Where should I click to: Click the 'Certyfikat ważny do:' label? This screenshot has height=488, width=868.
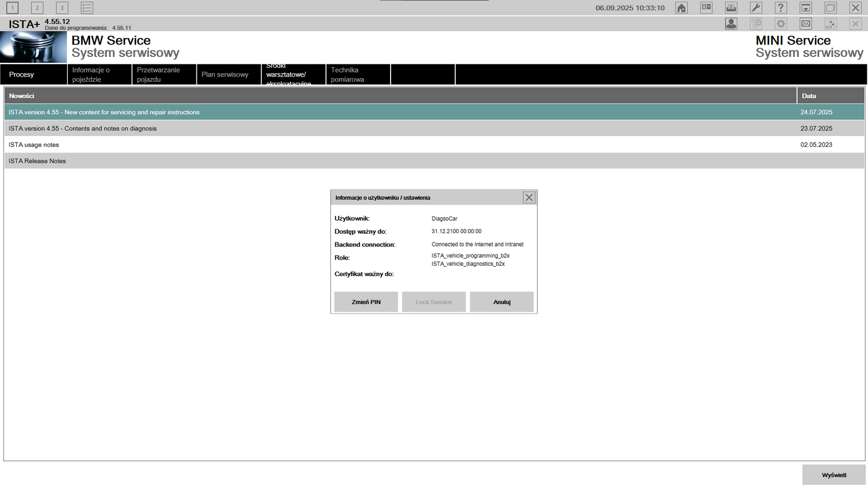click(x=364, y=274)
